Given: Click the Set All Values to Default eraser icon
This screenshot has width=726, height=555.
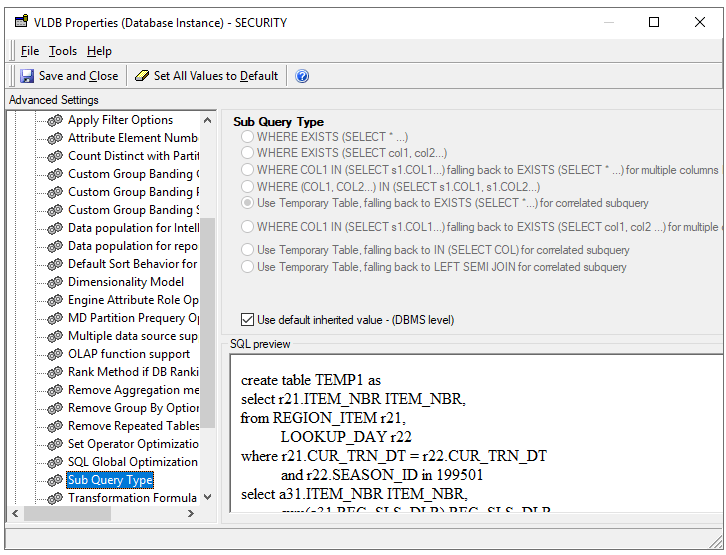Looking at the screenshot, I should (142, 76).
